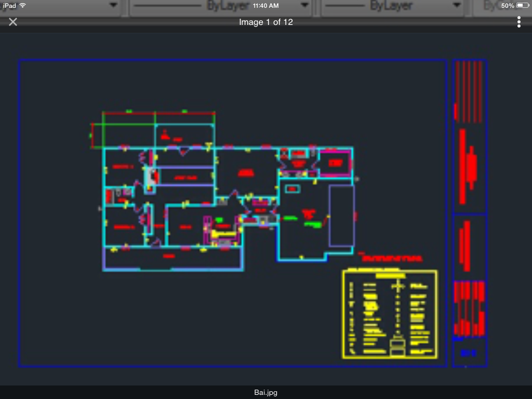Click the blue sheet number in title block
Image resolution: width=532 pixels, height=399 pixels.
468,353
